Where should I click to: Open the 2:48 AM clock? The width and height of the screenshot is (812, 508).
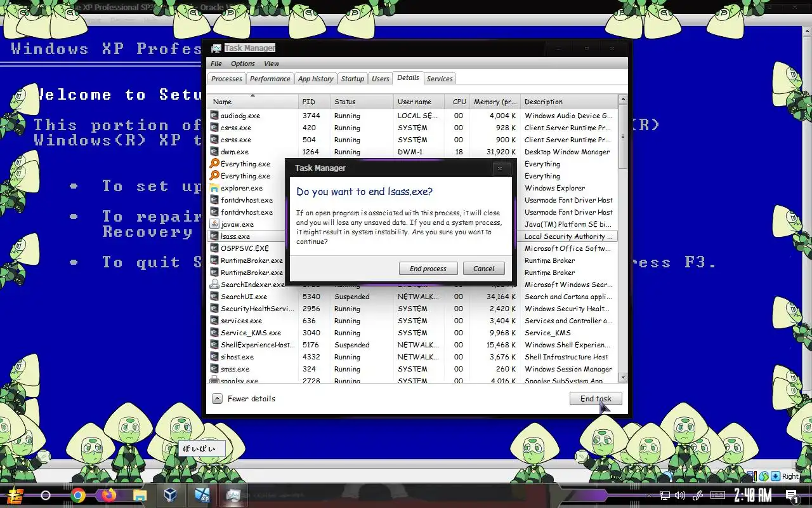tap(753, 495)
